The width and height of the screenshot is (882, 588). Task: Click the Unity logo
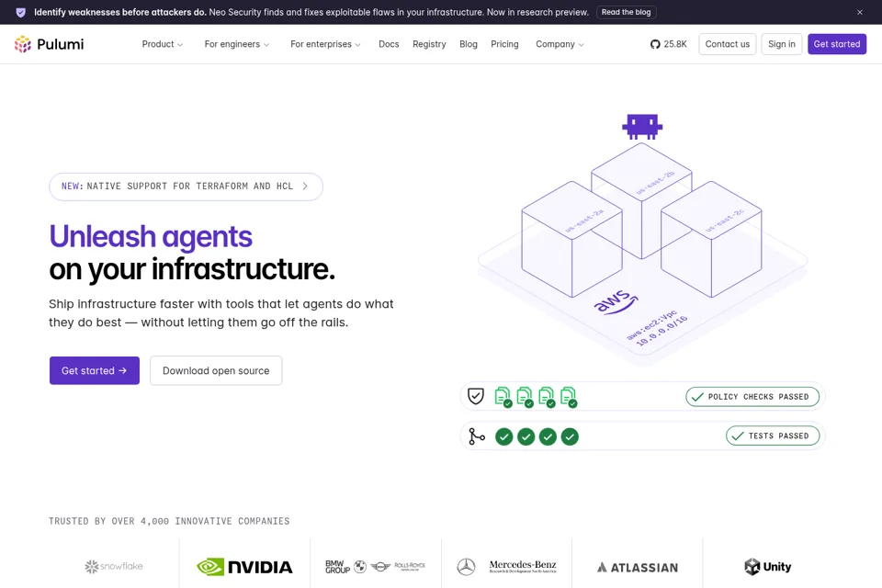coord(768,567)
